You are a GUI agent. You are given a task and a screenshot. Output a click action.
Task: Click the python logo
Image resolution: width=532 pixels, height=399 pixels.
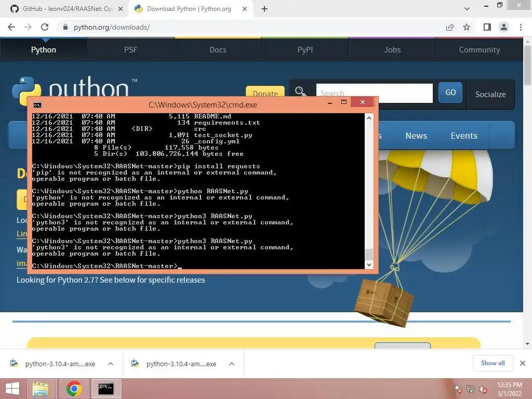(75, 87)
